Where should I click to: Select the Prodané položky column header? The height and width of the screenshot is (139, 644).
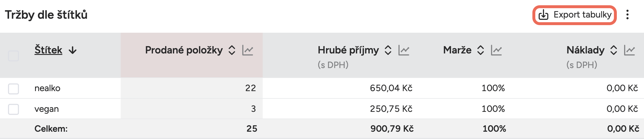tap(184, 50)
